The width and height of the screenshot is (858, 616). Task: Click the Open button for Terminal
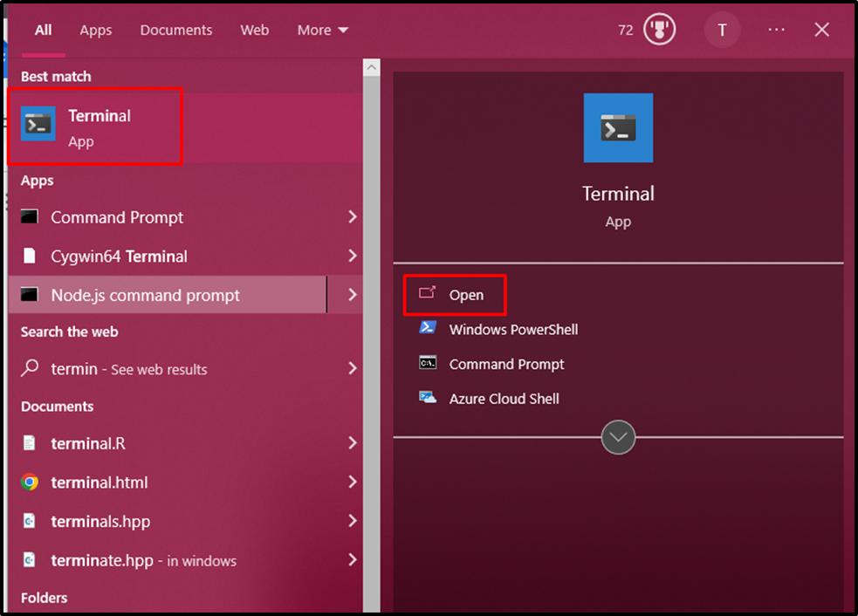point(455,295)
